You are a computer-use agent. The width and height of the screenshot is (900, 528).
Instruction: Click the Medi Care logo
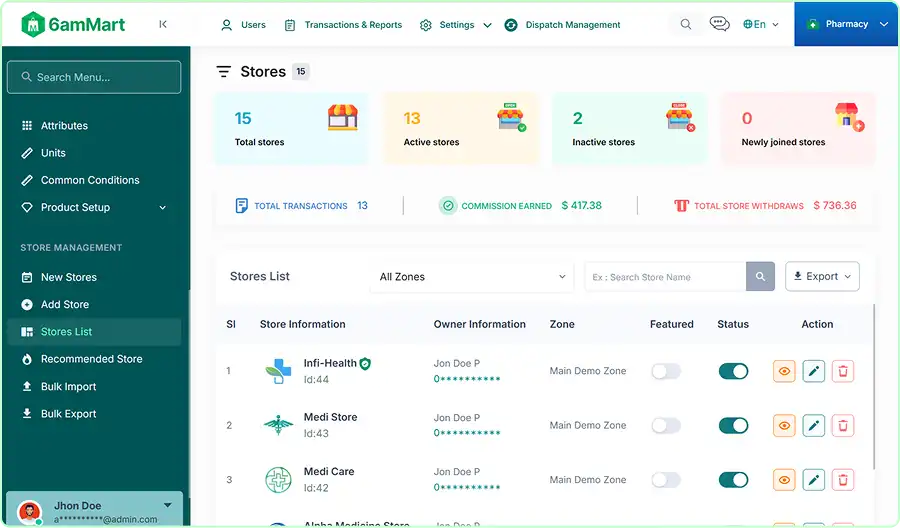pyautogui.click(x=278, y=480)
